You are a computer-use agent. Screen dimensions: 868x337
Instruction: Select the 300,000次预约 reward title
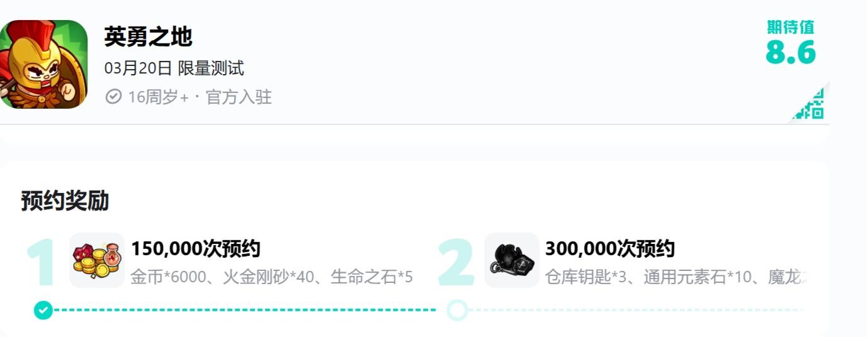pyautogui.click(x=609, y=249)
